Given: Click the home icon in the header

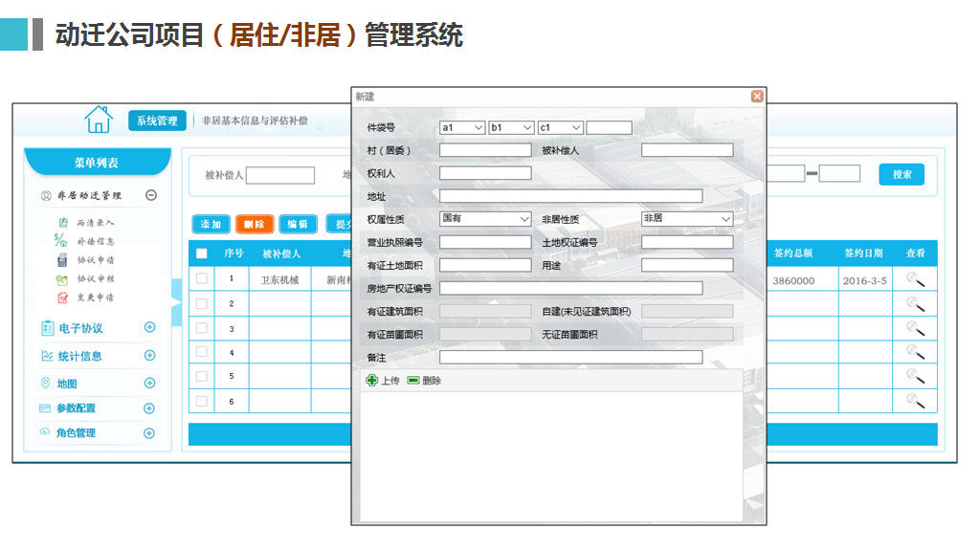Looking at the screenshot, I should (99, 120).
